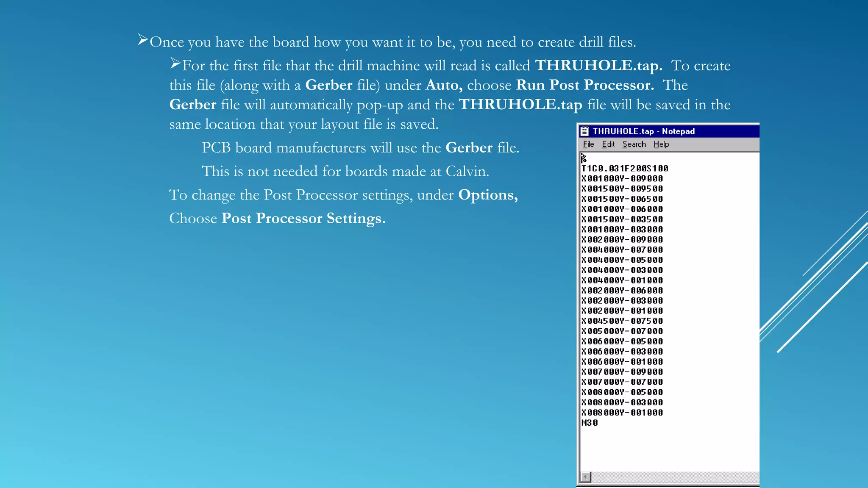
Task: Click the line X006000Y-001000
Action: click(x=622, y=362)
